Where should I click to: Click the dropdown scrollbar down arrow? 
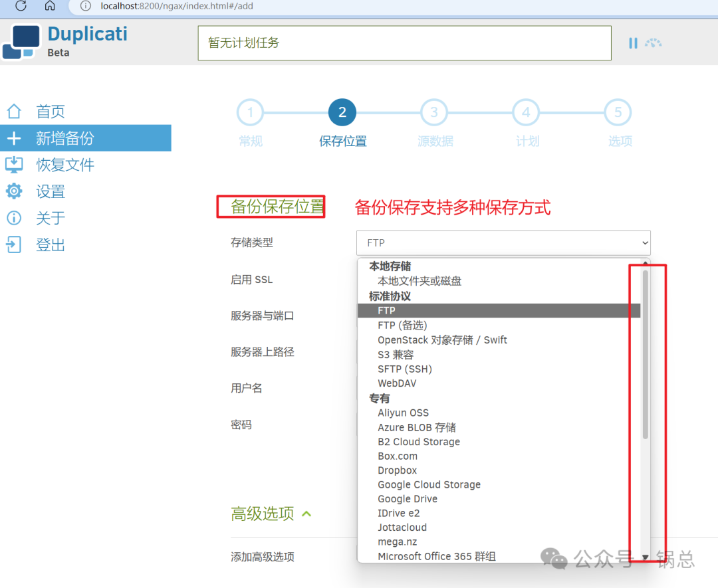click(645, 557)
